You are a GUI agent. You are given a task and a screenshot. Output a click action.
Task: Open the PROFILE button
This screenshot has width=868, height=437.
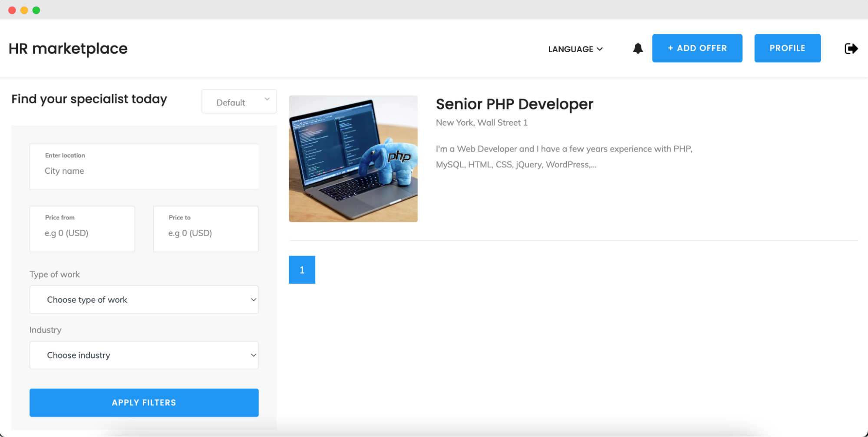tap(787, 48)
